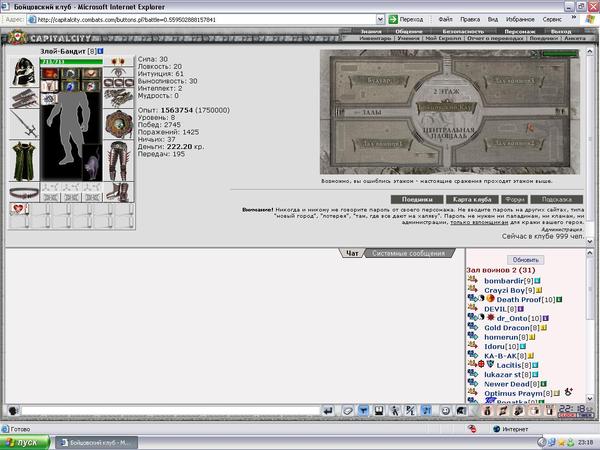Click the floppy disk save chat icon

click(379, 411)
